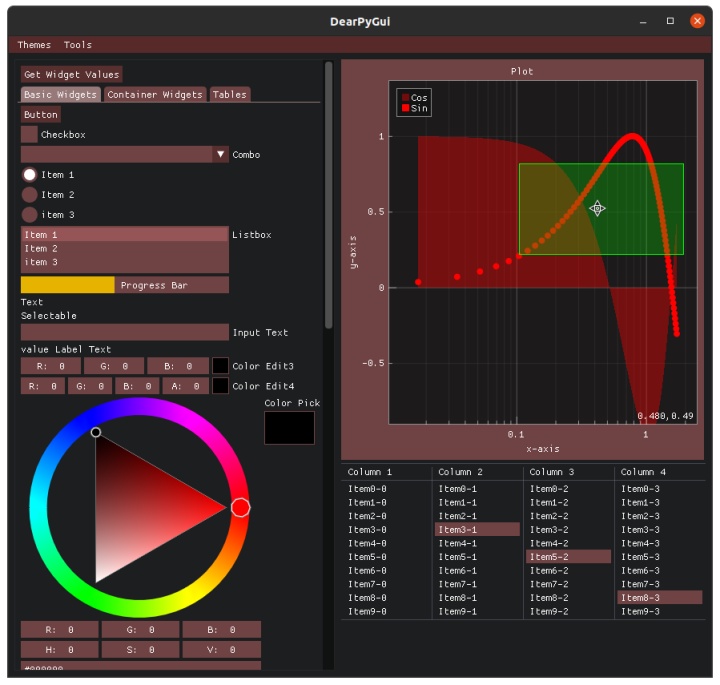The width and height of the screenshot is (720, 685).
Task: Click the small handle in color triangle corner
Action: click(x=96, y=432)
